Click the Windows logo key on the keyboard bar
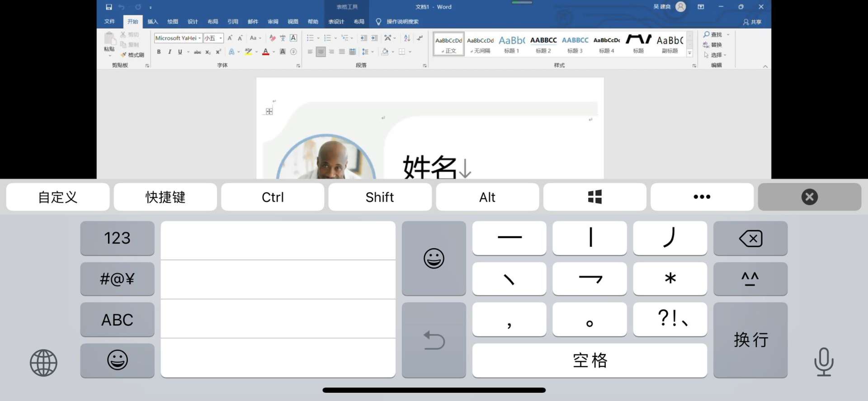Image resolution: width=868 pixels, height=401 pixels. [x=594, y=197]
